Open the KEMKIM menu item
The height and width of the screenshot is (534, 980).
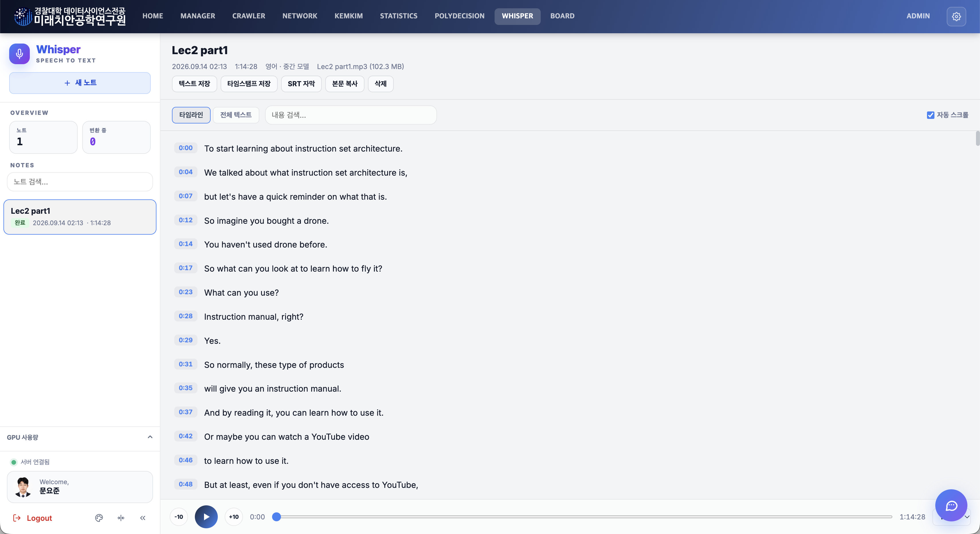tap(348, 16)
